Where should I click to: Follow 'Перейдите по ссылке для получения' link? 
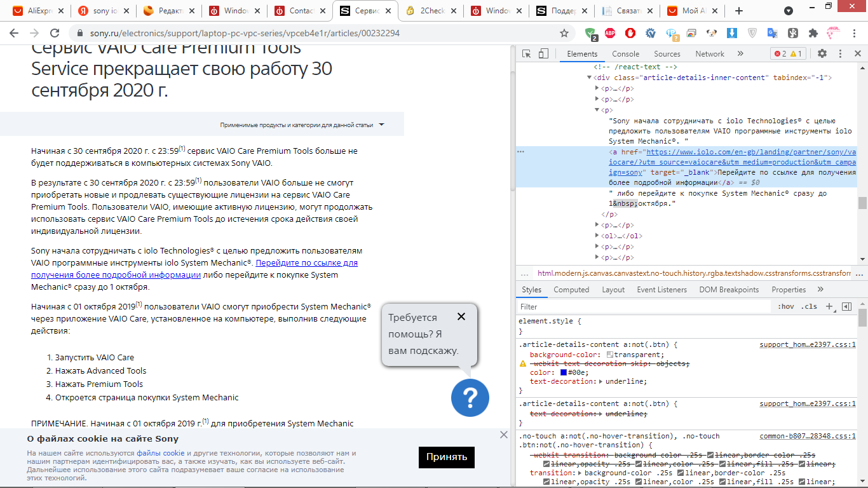[307, 262]
